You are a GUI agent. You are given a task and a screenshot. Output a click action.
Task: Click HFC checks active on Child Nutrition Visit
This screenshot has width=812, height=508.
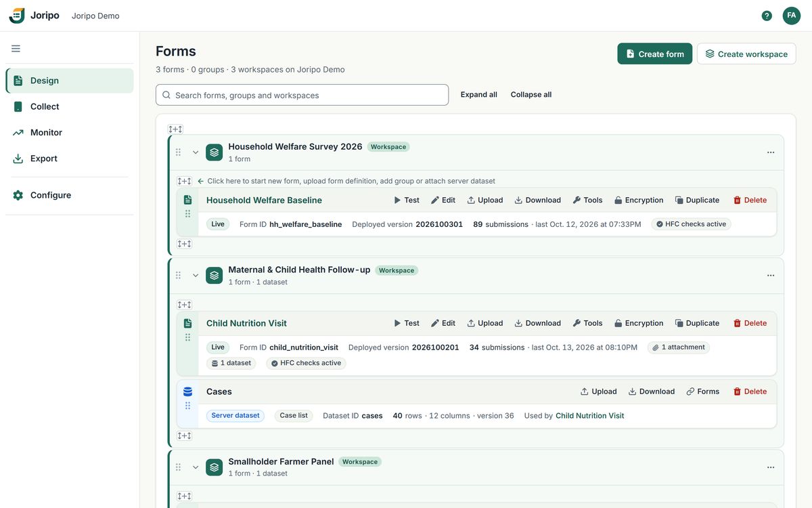(306, 364)
